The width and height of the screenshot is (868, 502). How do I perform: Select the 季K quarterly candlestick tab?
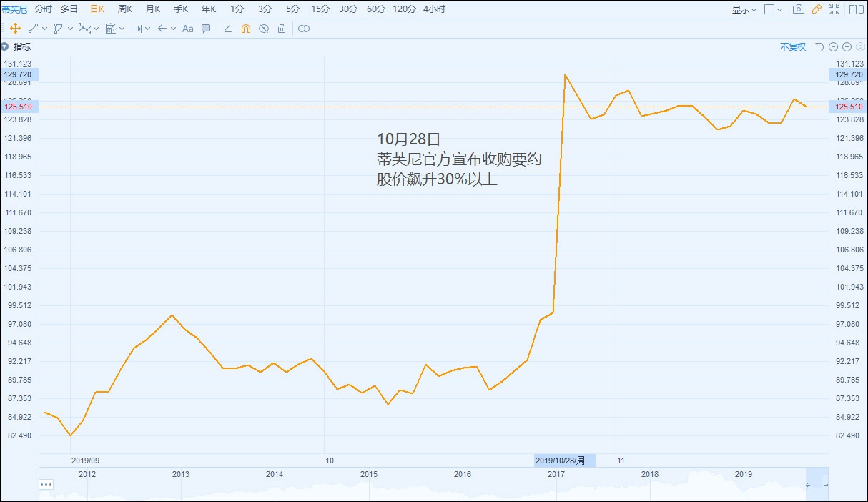tap(181, 9)
